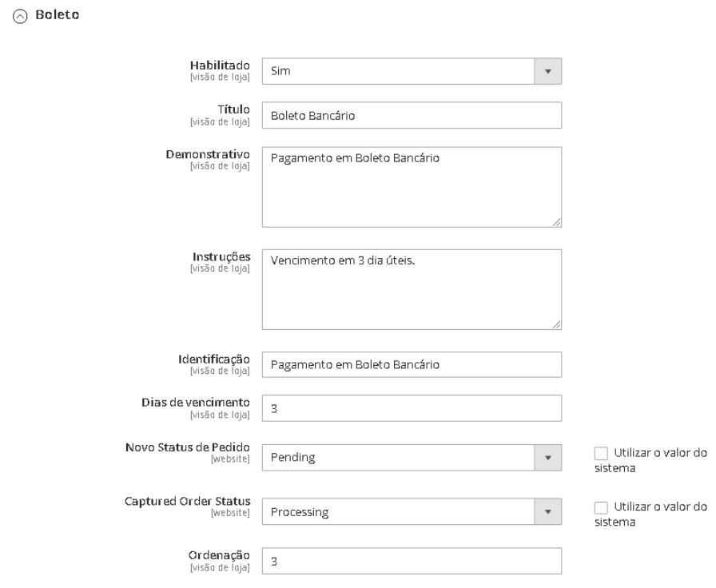Click the Demonstrativo textarea resize handle
This screenshot has width=716, height=588.
click(556, 222)
